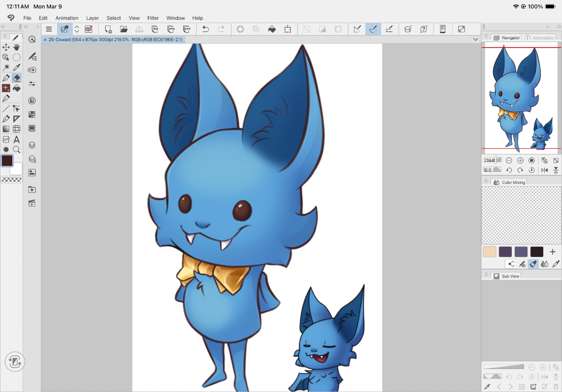Close the 26-Oswald canvas tab

click(x=45, y=40)
